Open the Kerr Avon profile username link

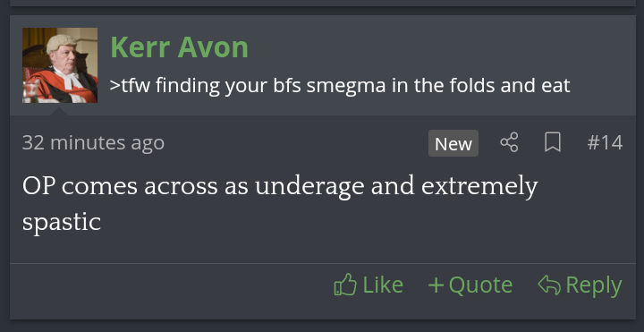180,47
